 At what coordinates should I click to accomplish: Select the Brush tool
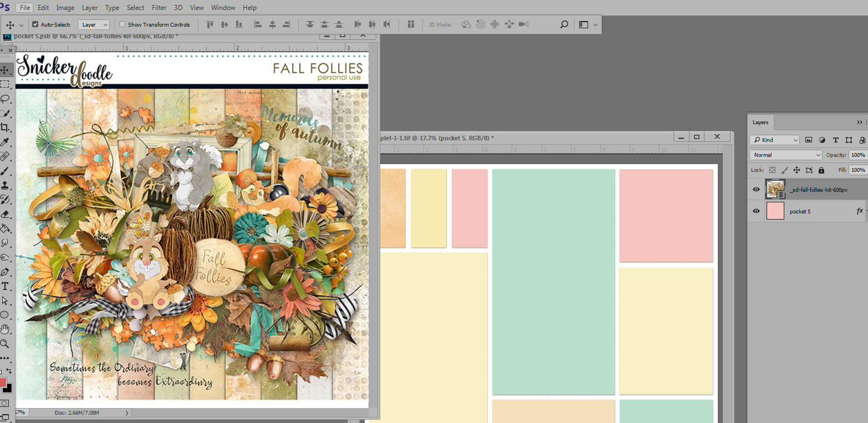pyautogui.click(x=5, y=171)
